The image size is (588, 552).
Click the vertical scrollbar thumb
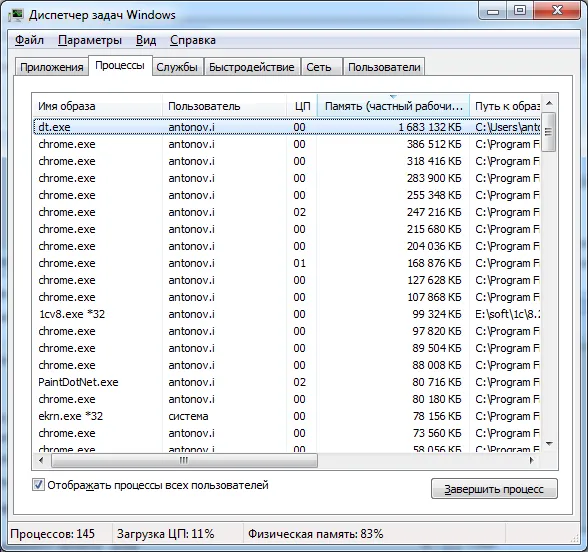click(549, 132)
